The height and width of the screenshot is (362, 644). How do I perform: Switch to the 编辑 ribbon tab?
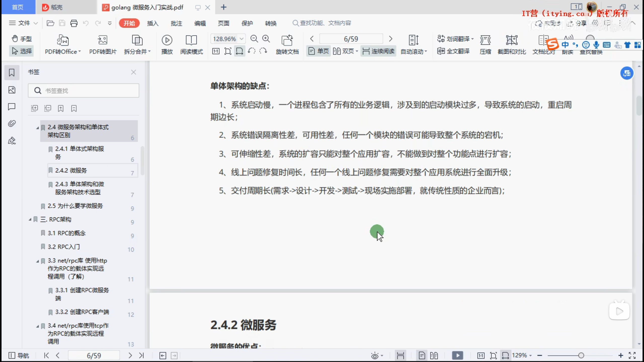tap(200, 23)
